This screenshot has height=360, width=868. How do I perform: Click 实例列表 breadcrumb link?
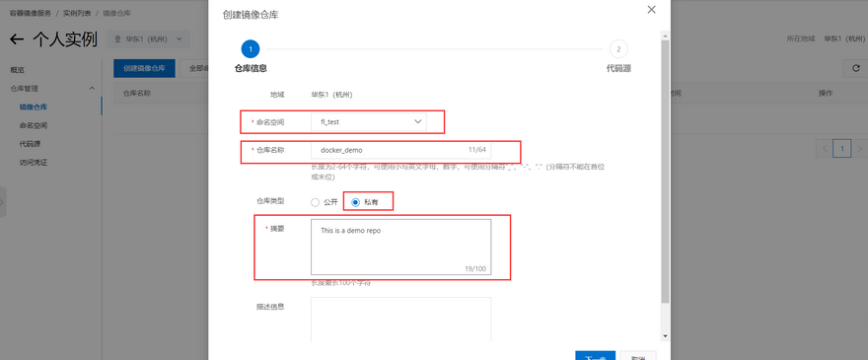click(77, 13)
